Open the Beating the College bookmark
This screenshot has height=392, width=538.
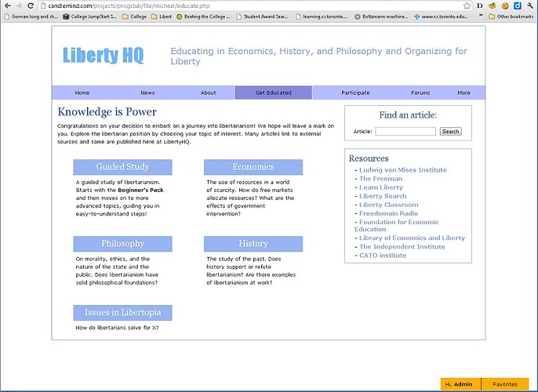203,16
